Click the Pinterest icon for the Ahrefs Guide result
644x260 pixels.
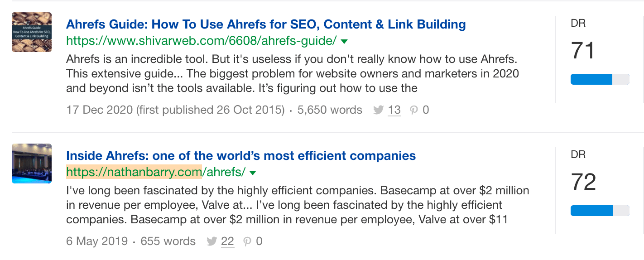pos(413,110)
